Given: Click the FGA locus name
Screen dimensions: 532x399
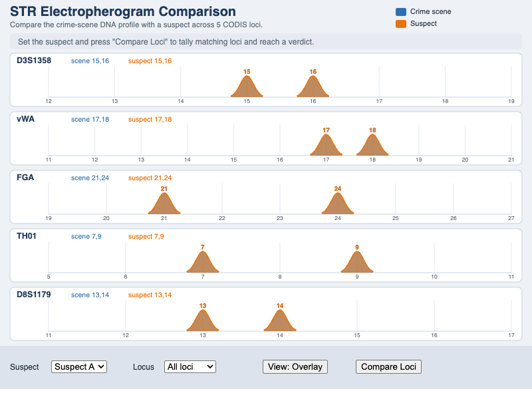Looking at the screenshot, I should (x=25, y=178).
